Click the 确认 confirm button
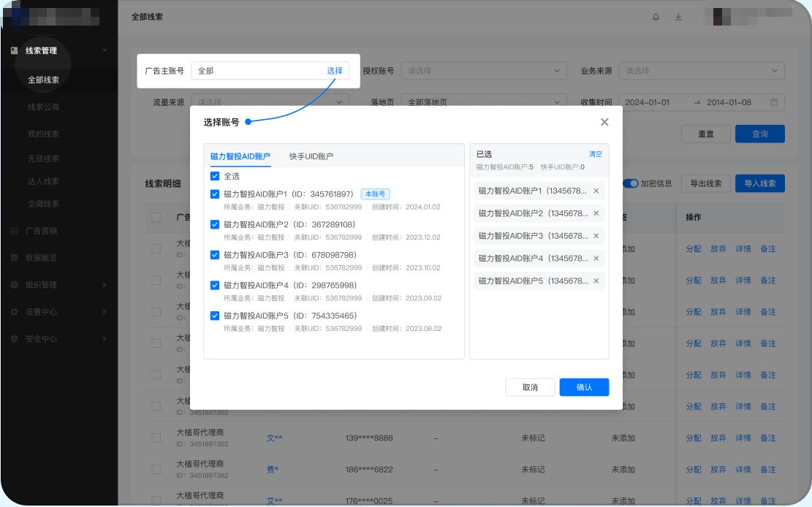Screen dimensions: 812x507 point(584,387)
